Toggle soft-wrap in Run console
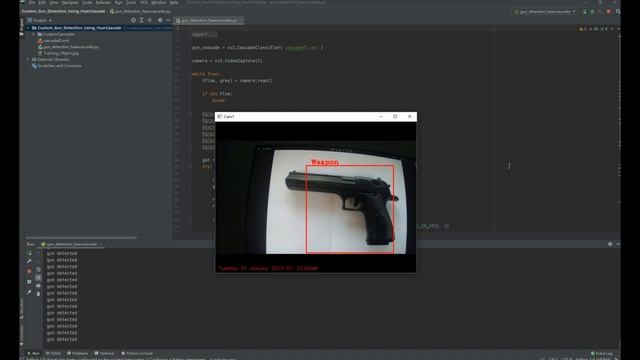640x360 pixels. pyautogui.click(x=38, y=270)
